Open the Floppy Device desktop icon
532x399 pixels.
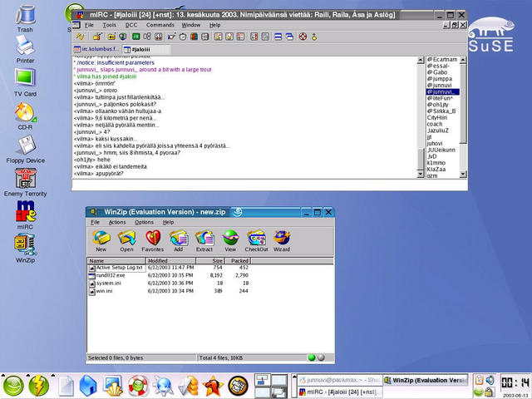click(x=26, y=150)
